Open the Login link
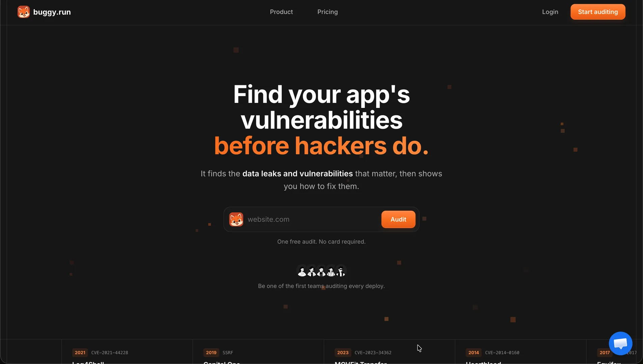The height and width of the screenshot is (364, 643). [x=550, y=12]
